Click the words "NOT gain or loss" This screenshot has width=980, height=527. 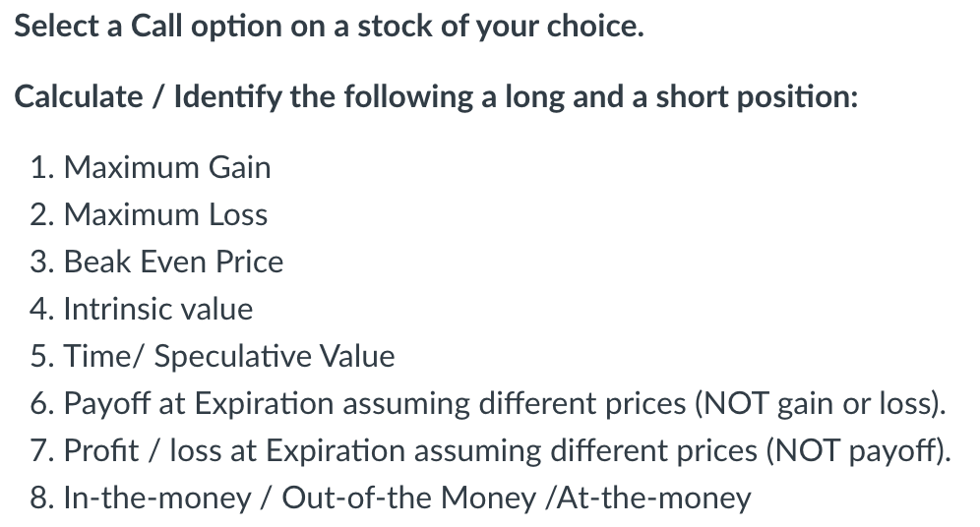[818, 403]
